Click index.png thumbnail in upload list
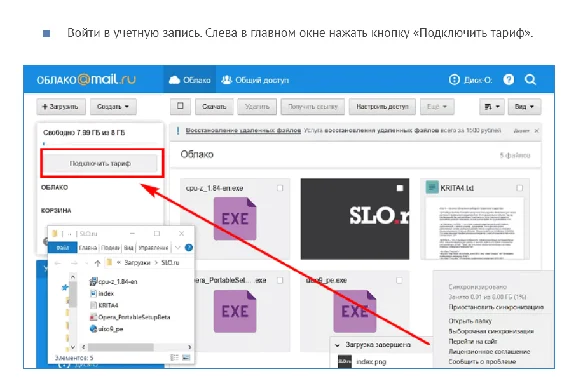The image size is (576, 381). coord(345,362)
